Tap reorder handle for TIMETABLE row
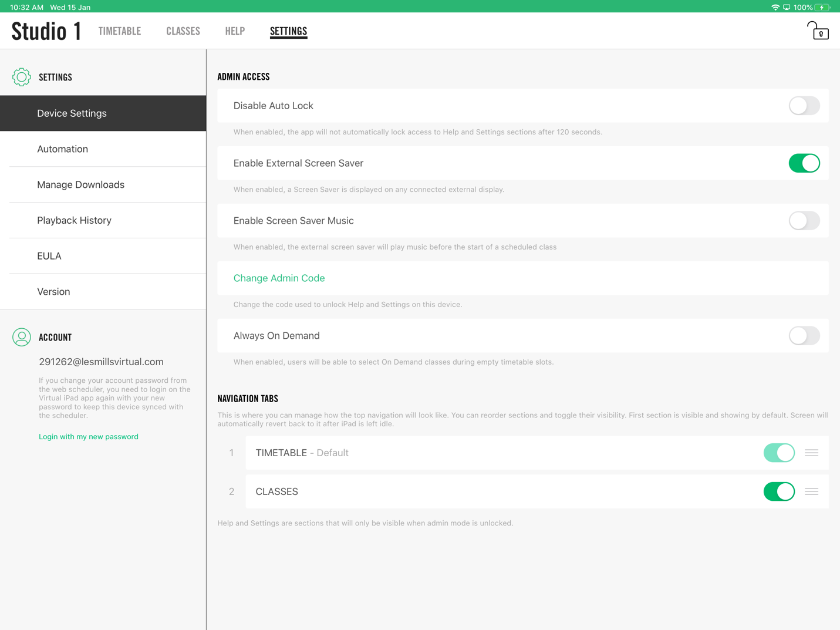The width and height of the screenshot is (840, 630). (811, 453)
